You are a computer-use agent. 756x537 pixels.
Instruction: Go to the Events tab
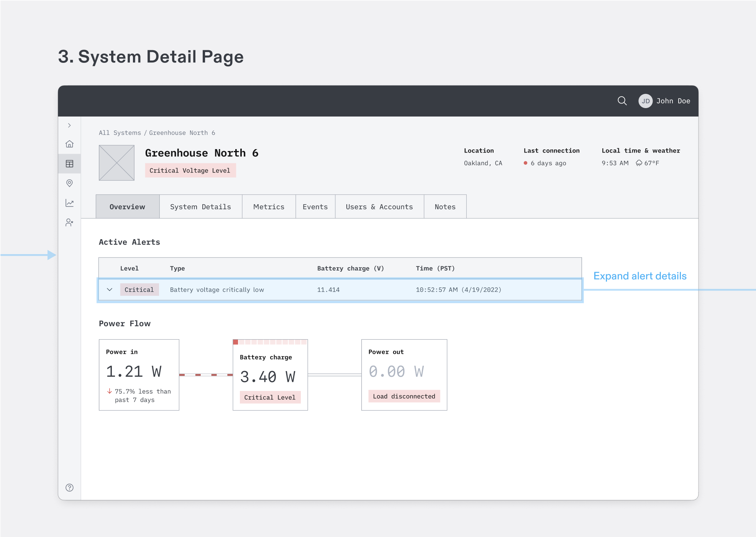(315, 207)
